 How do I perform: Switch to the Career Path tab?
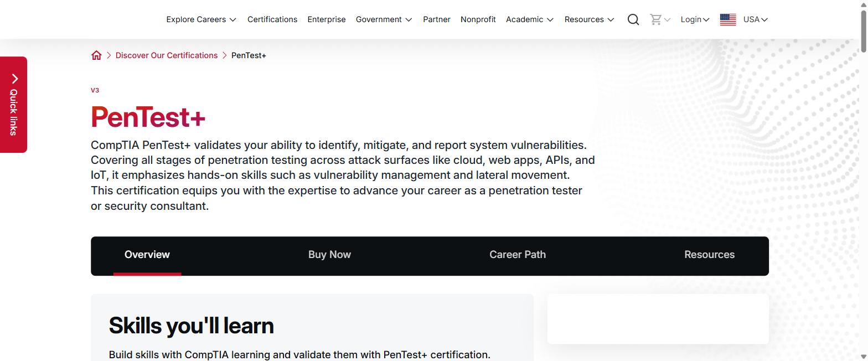(518, 255)
